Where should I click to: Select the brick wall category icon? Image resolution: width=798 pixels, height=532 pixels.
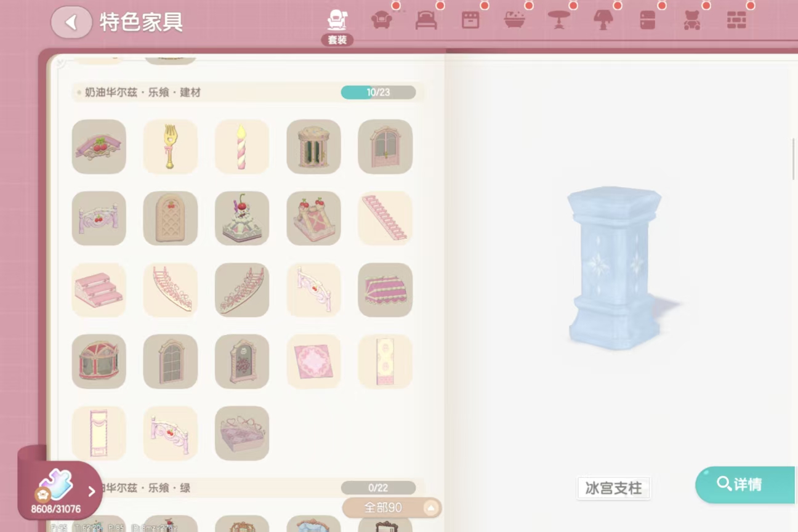click(x=736, y=20)
